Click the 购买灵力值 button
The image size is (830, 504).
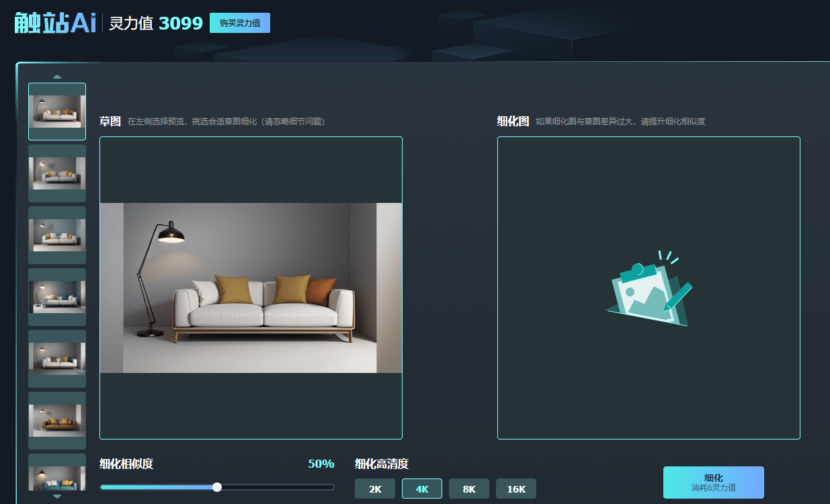coord(240,23)
